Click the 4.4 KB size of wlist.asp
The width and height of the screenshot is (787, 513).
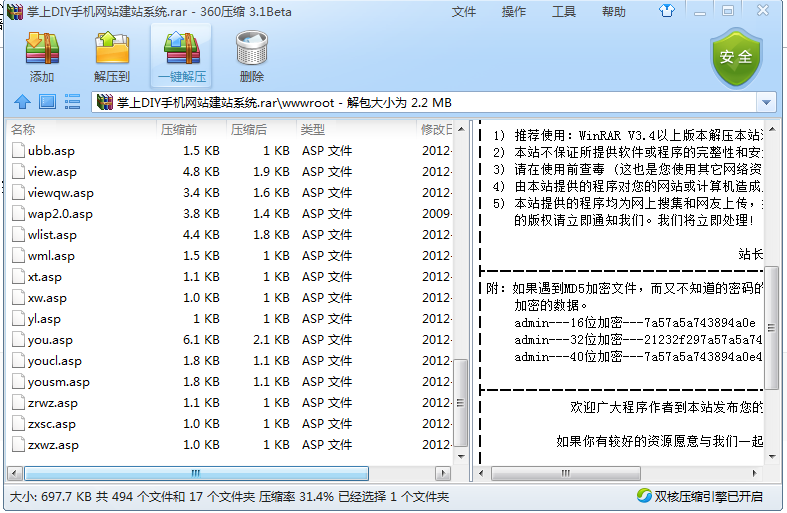coord(201,235)
